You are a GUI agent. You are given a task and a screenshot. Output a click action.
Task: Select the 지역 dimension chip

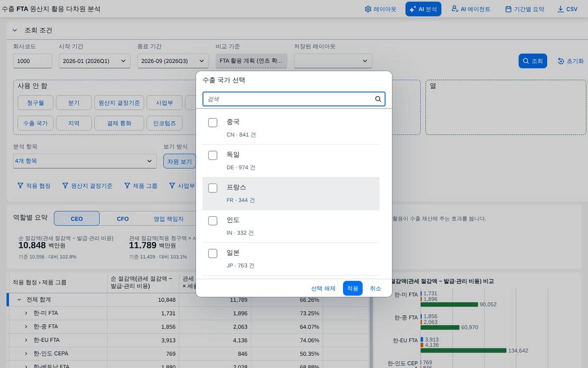[73, 123]
